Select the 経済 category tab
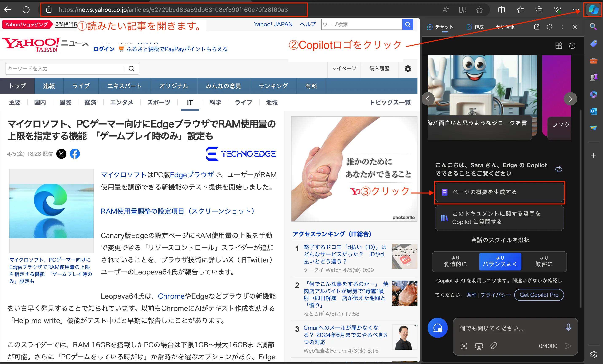 pos(90,102)
